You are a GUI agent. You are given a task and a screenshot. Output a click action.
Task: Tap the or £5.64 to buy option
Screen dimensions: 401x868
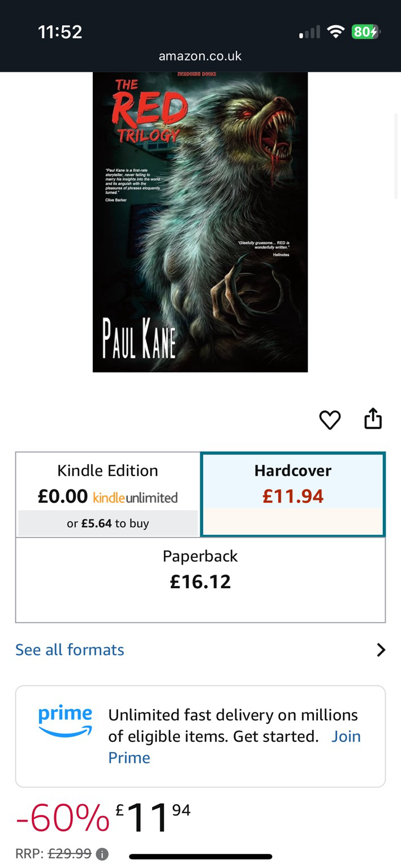[x=108, y=523]
